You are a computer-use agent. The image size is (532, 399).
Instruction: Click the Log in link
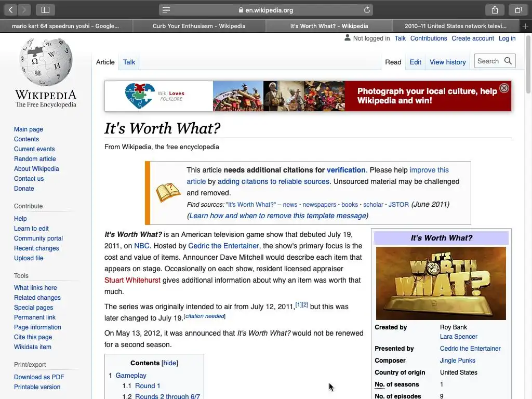pos(507,38)
